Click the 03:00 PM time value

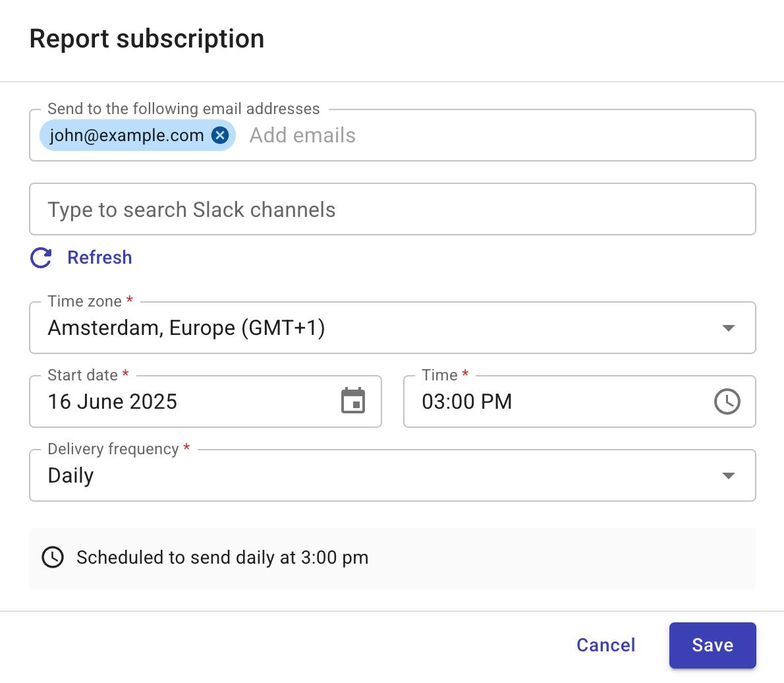click(467, 401)
